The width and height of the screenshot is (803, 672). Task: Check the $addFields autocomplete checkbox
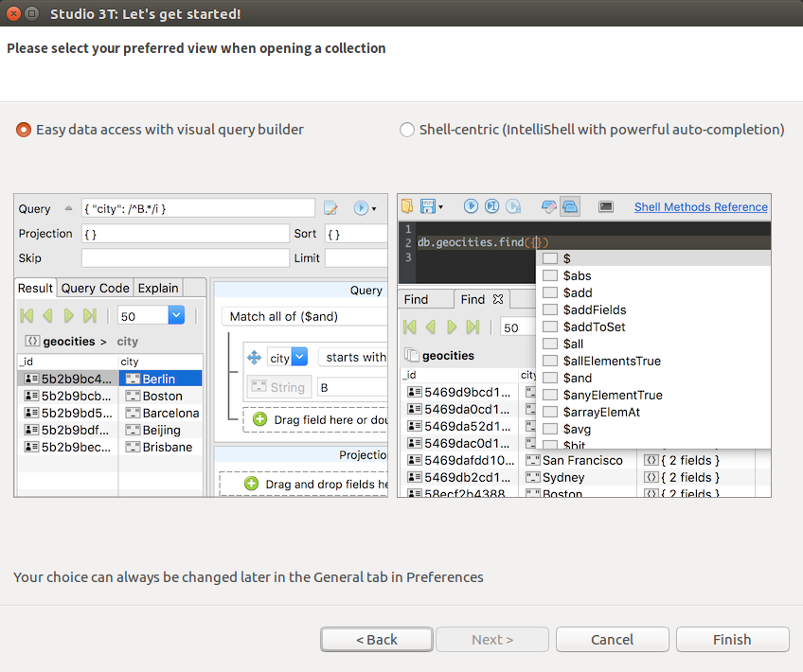pos(550,309)
